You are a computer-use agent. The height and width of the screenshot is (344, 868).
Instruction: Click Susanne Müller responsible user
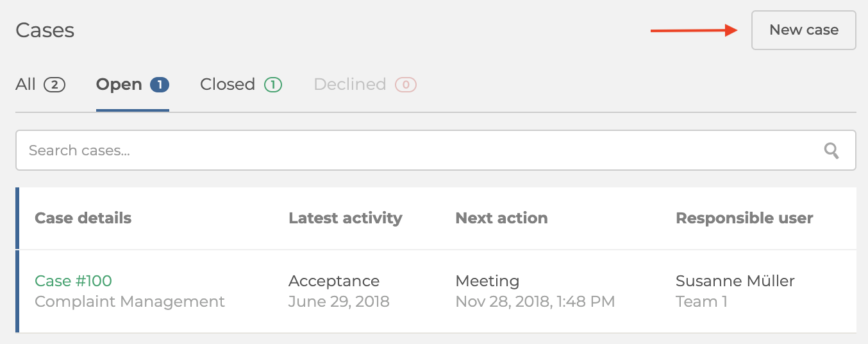point(735,281)
